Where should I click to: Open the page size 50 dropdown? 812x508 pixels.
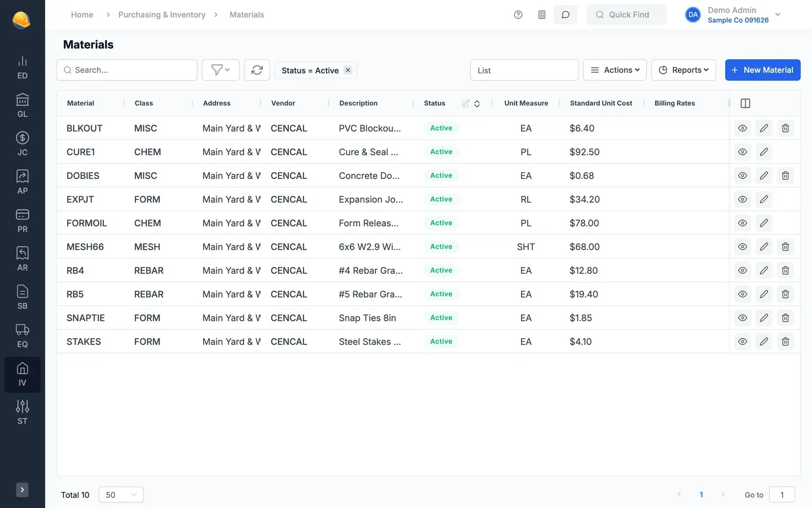121,494
